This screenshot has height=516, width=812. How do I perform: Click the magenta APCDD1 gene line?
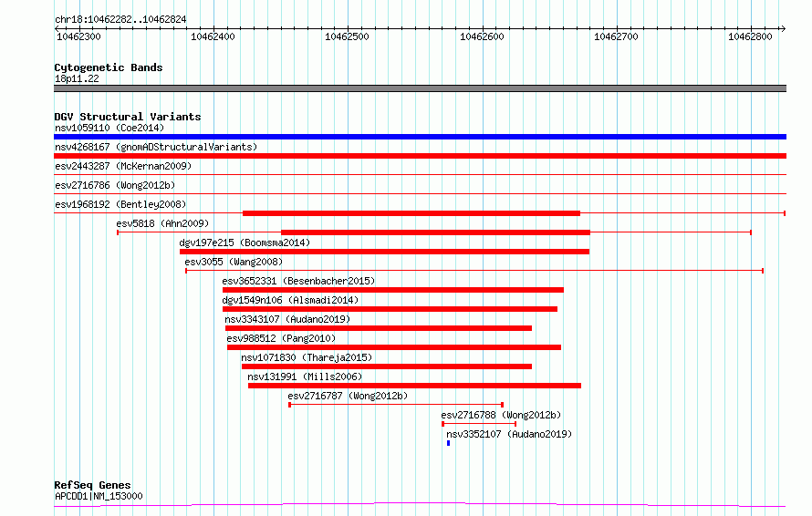point(420,505)
